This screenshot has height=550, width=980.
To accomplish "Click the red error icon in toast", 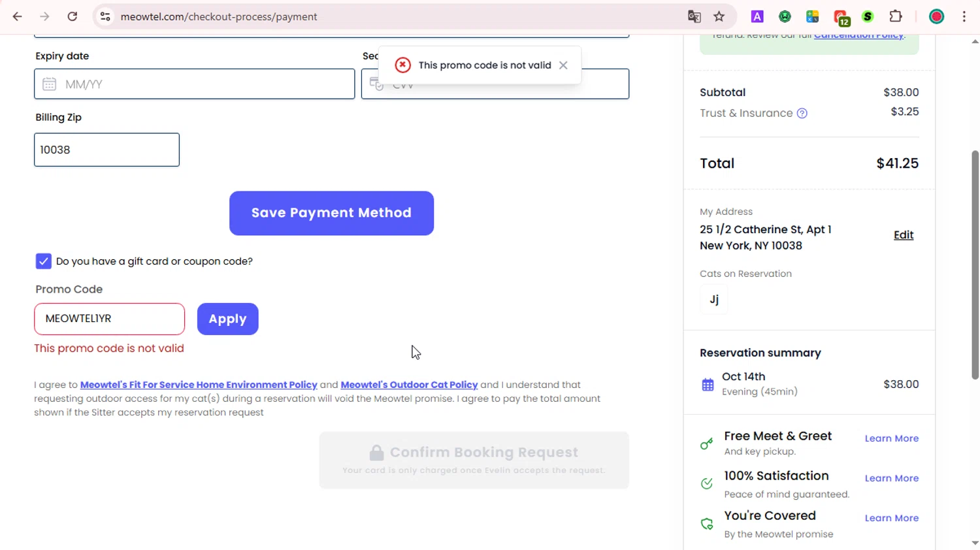I will (x=403, y=65).
